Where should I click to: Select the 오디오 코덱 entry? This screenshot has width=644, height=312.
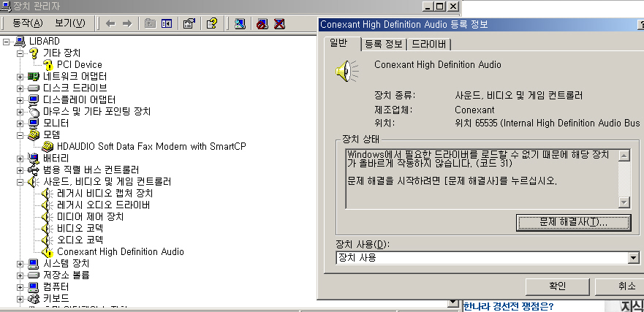(x=80, y=240)
